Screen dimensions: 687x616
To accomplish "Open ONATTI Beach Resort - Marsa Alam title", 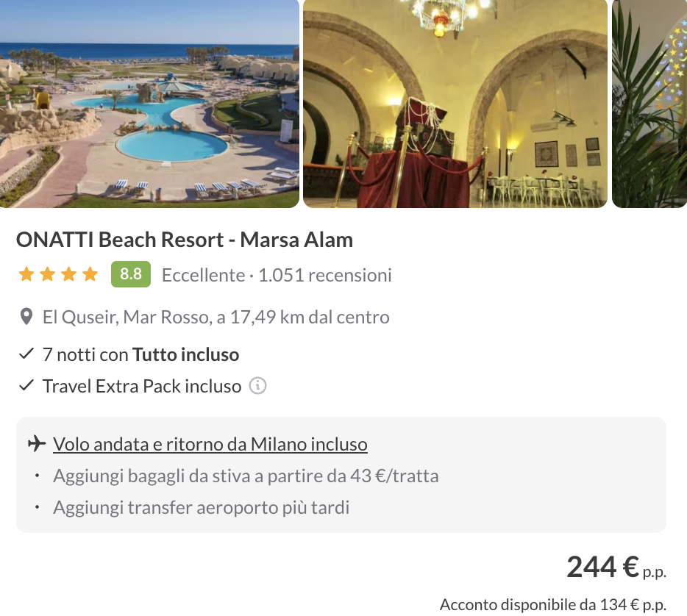I will pos(185,240).
